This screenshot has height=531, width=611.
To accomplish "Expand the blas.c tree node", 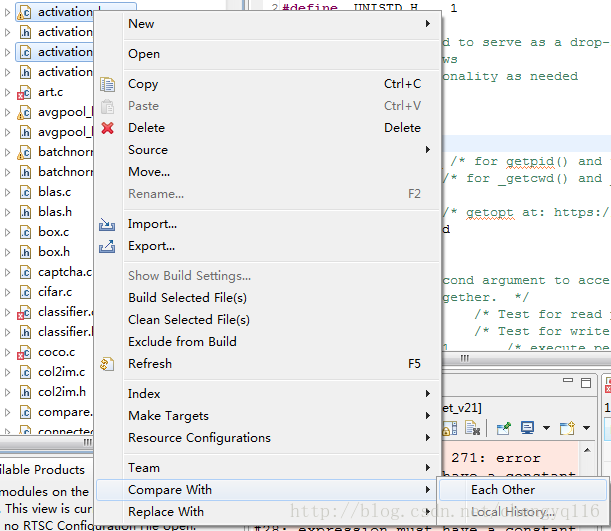I will (7, 192).
